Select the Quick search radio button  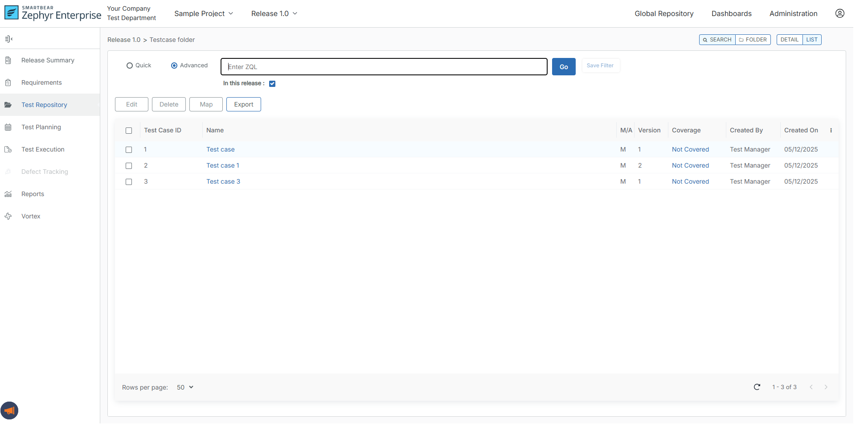click(130, 66)
